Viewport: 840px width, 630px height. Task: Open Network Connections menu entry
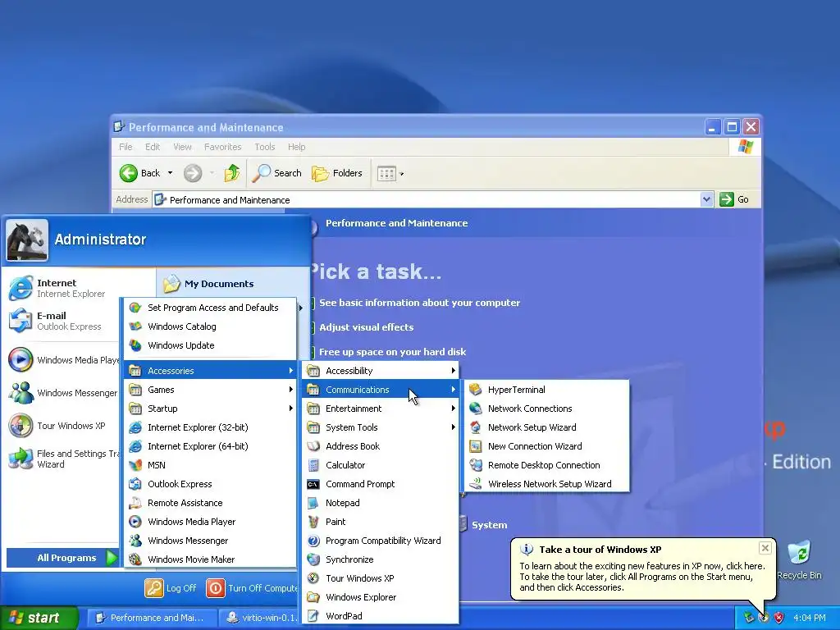[546, 409]
